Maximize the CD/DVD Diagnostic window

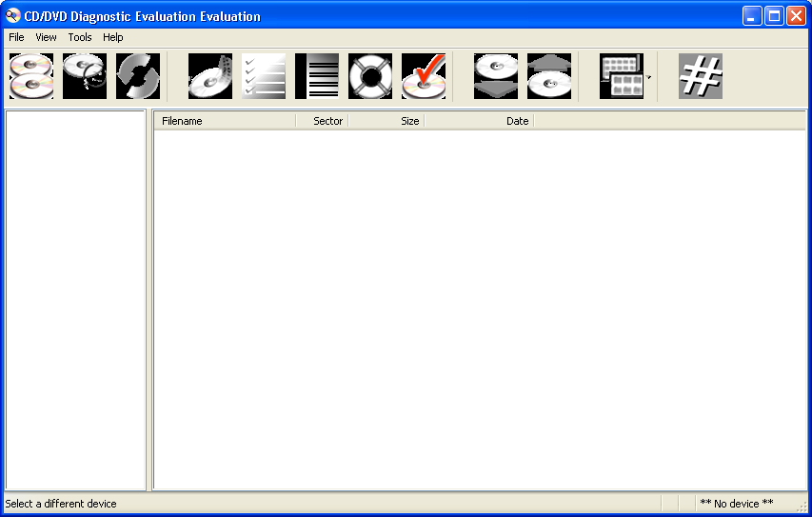(774, 15)
